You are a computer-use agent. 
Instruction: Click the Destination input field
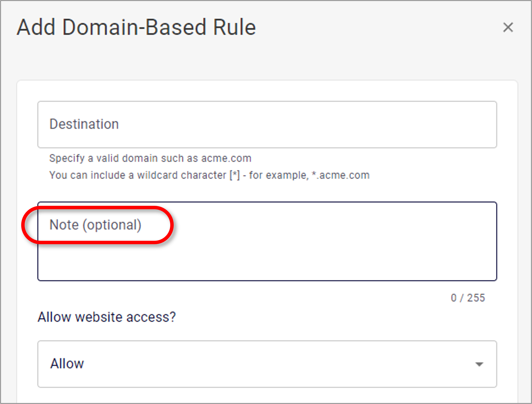pos(267,124)
